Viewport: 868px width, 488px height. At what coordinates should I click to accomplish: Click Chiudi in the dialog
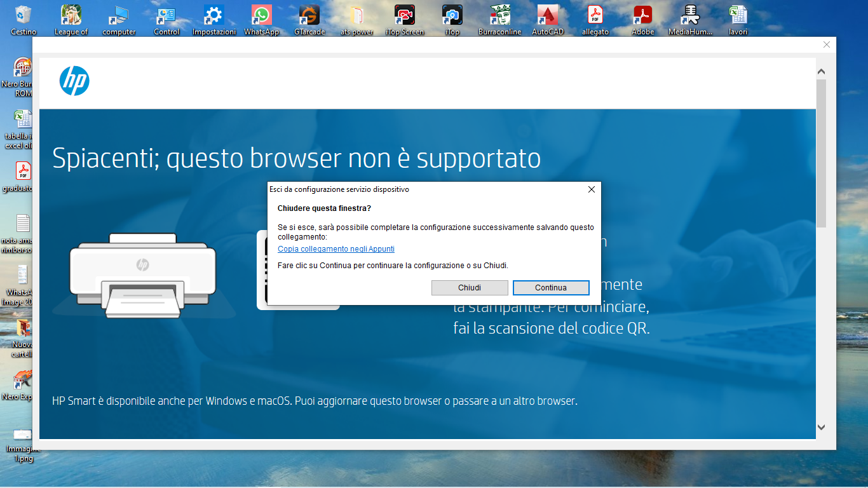[x=470, y=288]
